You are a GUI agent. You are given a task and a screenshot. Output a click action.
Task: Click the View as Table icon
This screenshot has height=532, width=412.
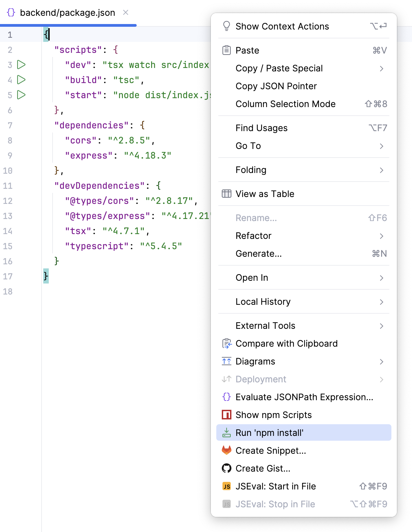227,194
